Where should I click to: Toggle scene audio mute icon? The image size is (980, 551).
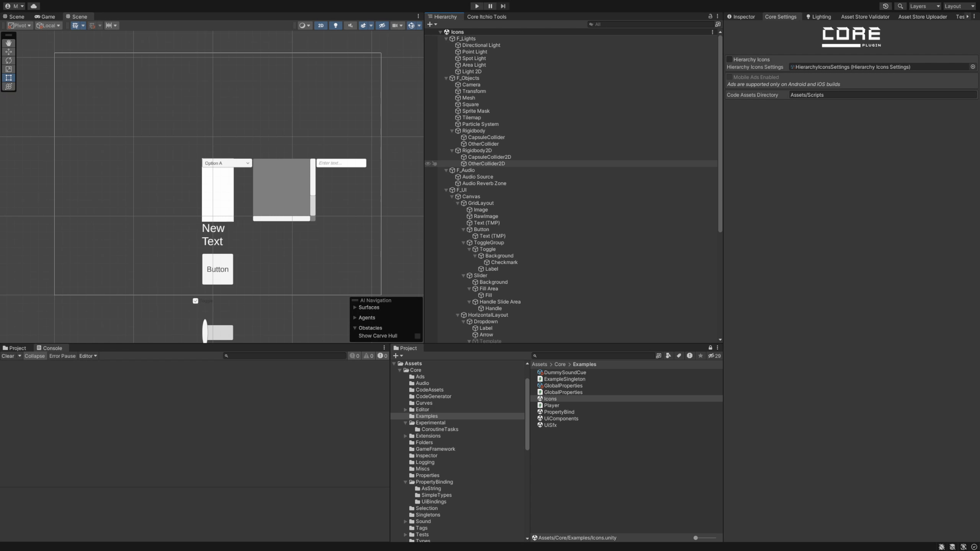350,26
